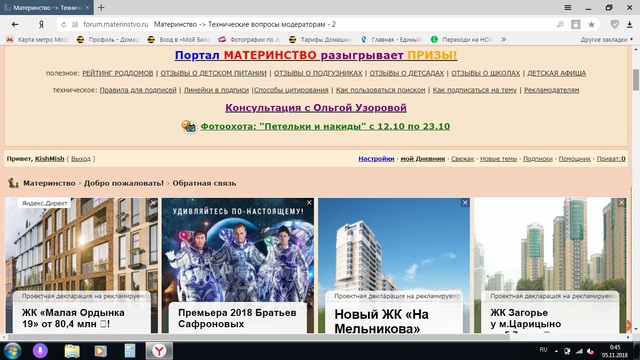Open the Новые темы menu link

[498, 158]
